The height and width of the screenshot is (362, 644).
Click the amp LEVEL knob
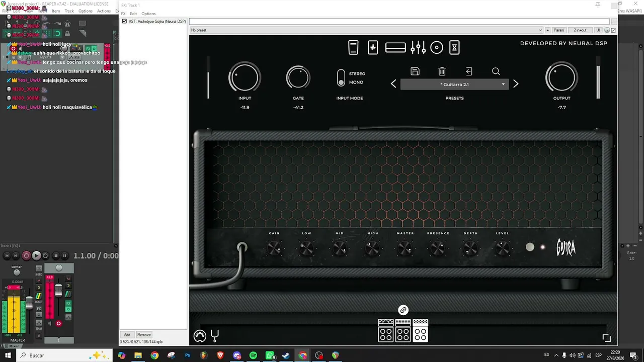[503, 248]
